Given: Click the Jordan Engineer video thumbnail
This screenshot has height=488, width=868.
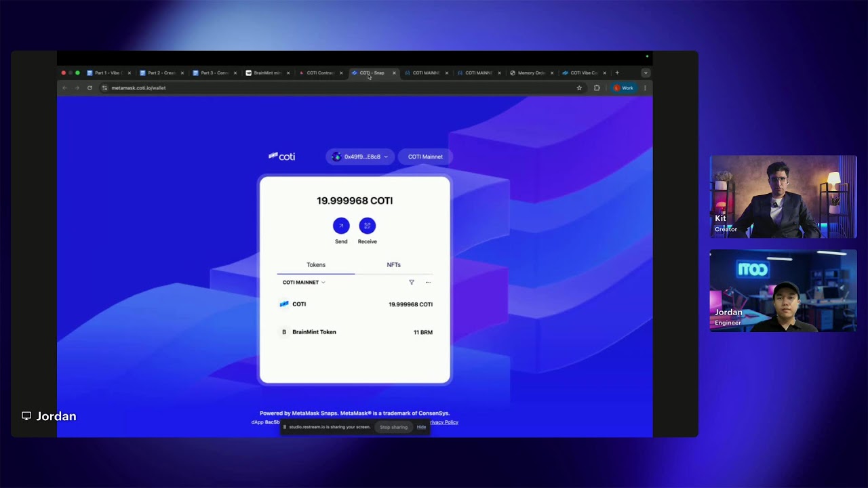Looking at the screenshot, I should [x=783, y=291].
